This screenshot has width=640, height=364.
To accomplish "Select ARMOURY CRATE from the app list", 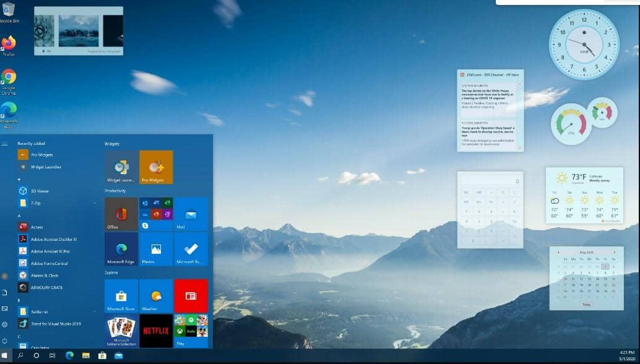I will click(46, 287).
